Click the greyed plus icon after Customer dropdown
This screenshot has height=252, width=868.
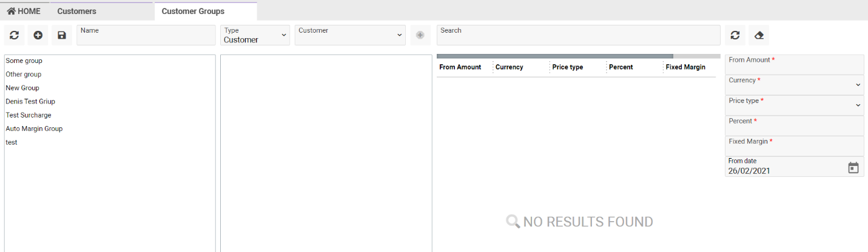pos(420,35)
